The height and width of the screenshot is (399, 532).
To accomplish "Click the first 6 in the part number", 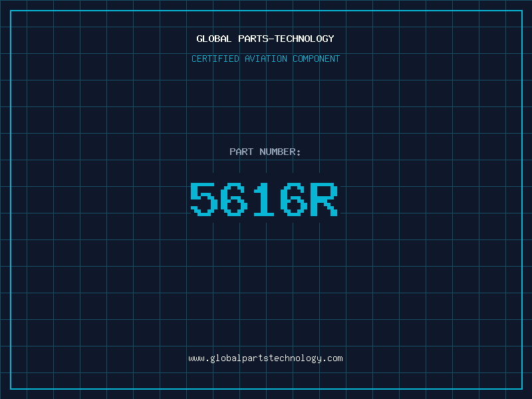I will [233, 199].
